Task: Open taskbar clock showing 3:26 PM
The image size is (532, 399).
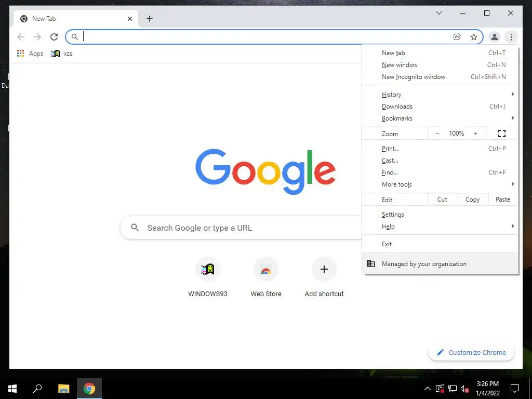Action: 487,389
